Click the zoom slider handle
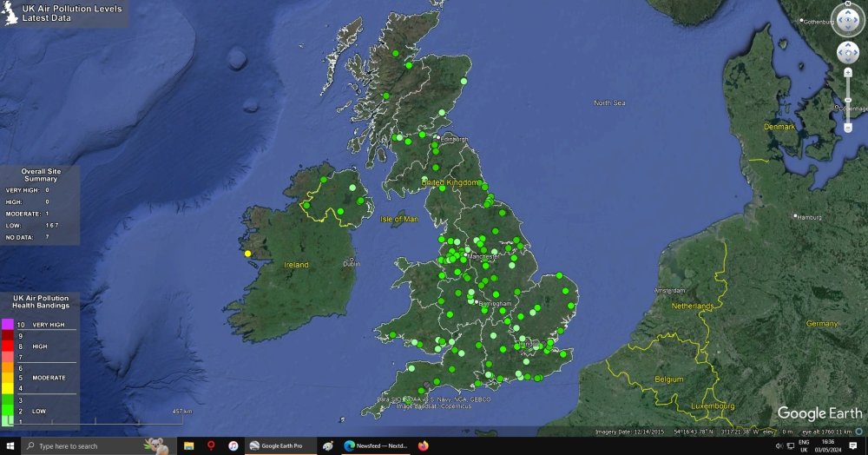 tap(848, 100)
